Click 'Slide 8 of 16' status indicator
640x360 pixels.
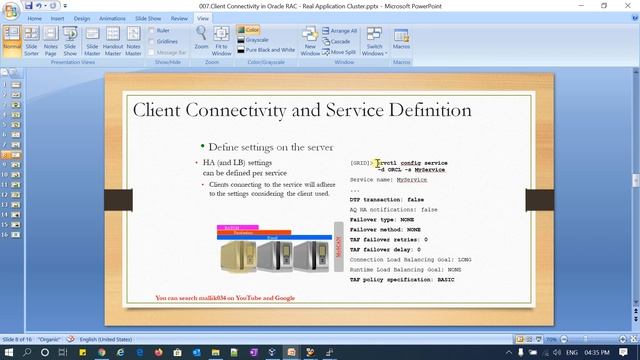(17, 339)
